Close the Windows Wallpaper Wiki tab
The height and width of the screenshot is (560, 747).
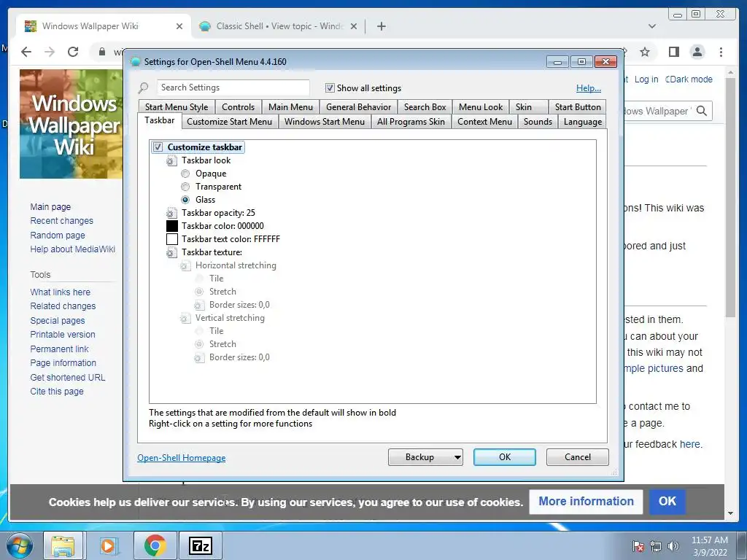179,26
